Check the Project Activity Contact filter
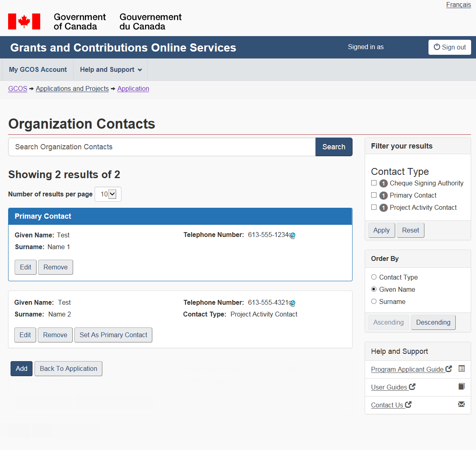This screenshot has height=450, width=476. pyautogui.click(x=374, y=207)
